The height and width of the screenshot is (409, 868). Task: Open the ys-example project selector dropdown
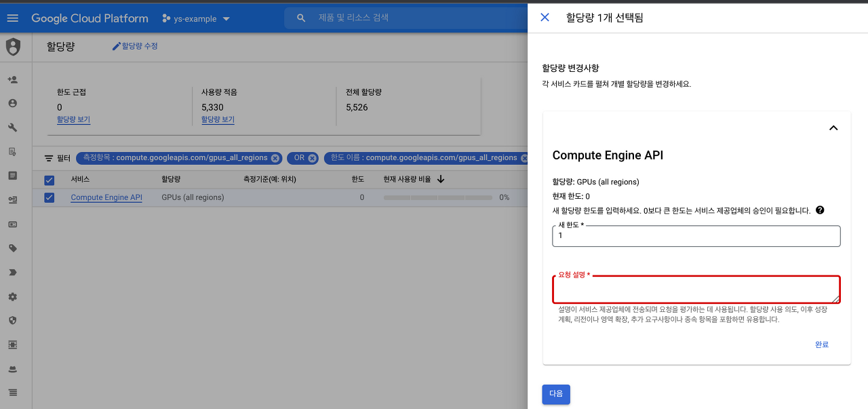pyautogui.click(x=196, y=18)
